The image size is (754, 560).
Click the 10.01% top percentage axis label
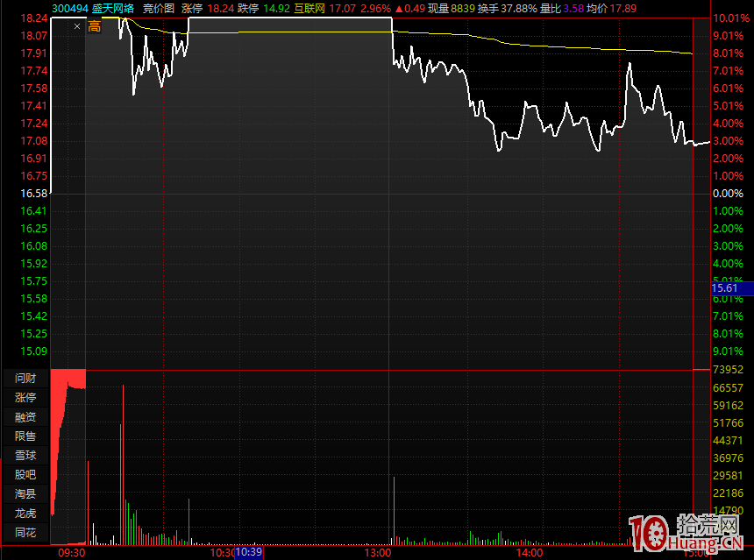tap(731, 18)
